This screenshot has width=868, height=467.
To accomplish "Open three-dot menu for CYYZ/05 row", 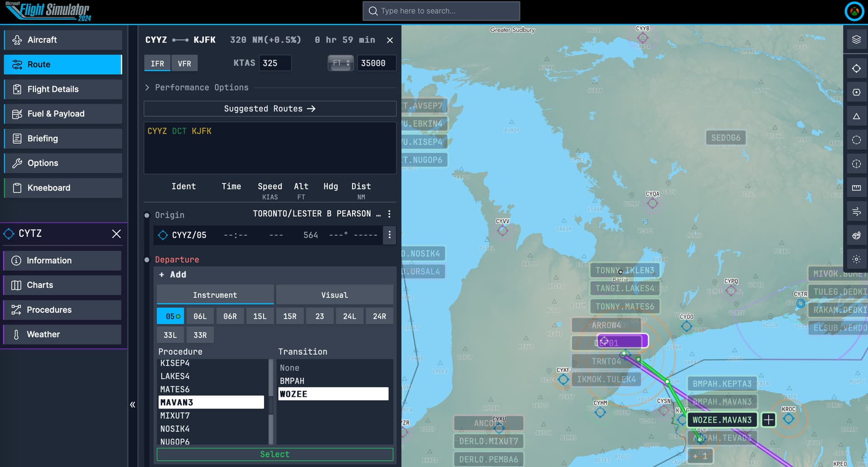I will click(x=389, y=235).
